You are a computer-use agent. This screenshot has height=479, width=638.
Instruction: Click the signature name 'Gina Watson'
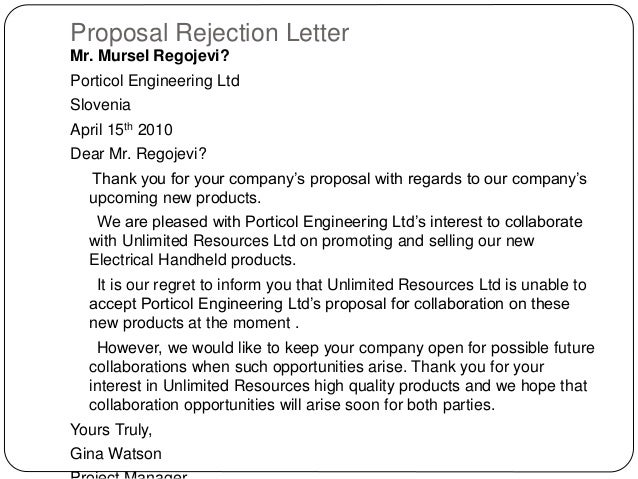(116, 454)
